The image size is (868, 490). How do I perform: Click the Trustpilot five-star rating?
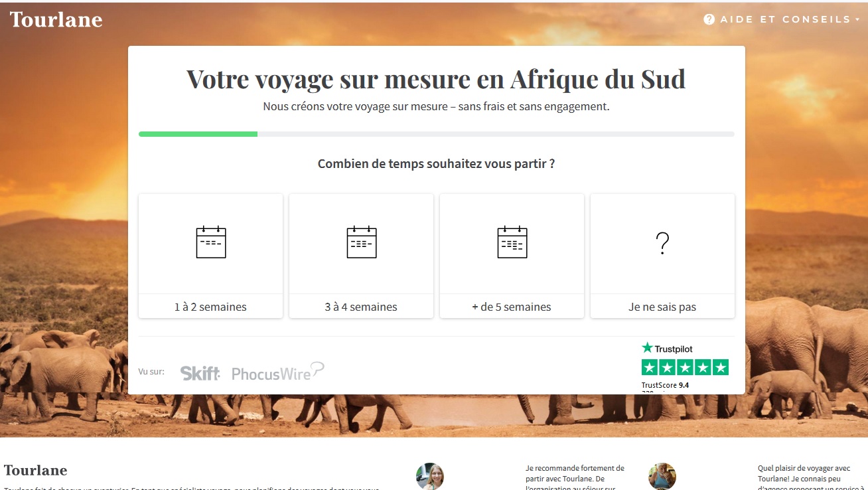(685, 367)
